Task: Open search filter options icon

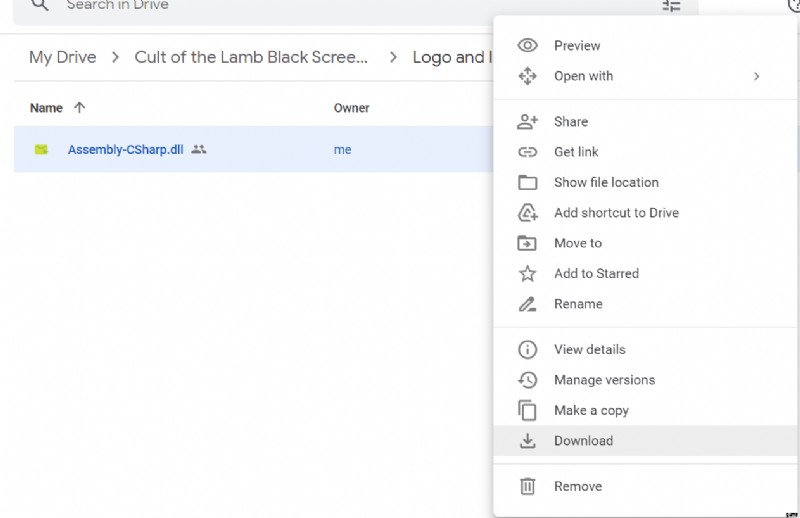Action: [671, 6]
